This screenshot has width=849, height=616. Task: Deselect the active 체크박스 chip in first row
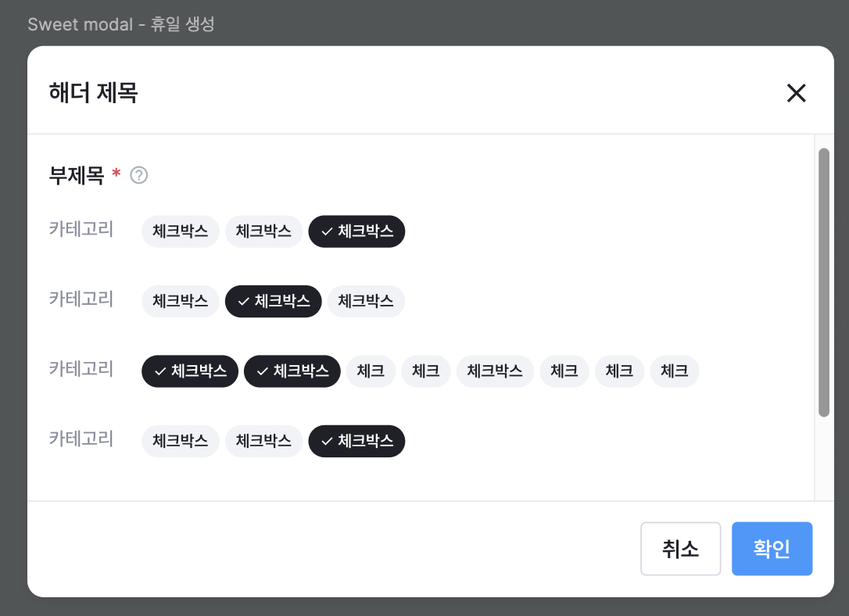(356, 231)
